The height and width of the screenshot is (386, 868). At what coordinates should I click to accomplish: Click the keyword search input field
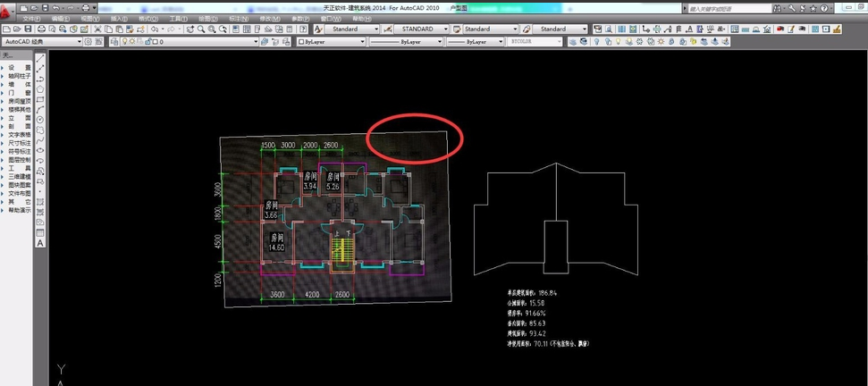(724, 8)
